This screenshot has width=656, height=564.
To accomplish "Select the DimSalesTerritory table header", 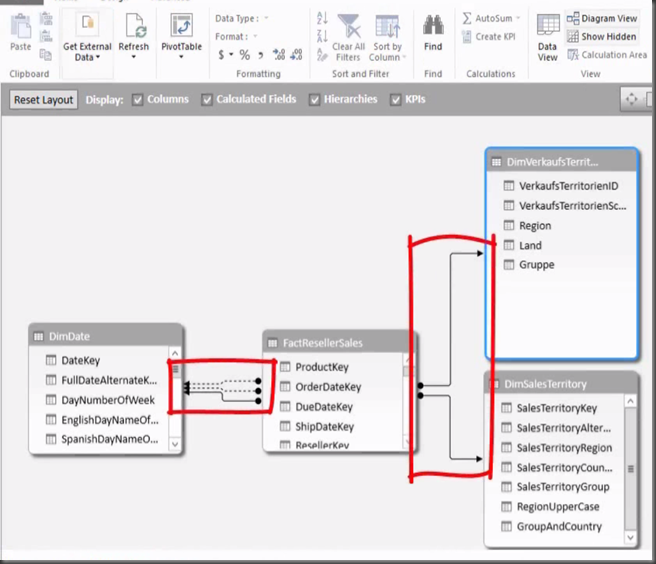I will point(561,384).
